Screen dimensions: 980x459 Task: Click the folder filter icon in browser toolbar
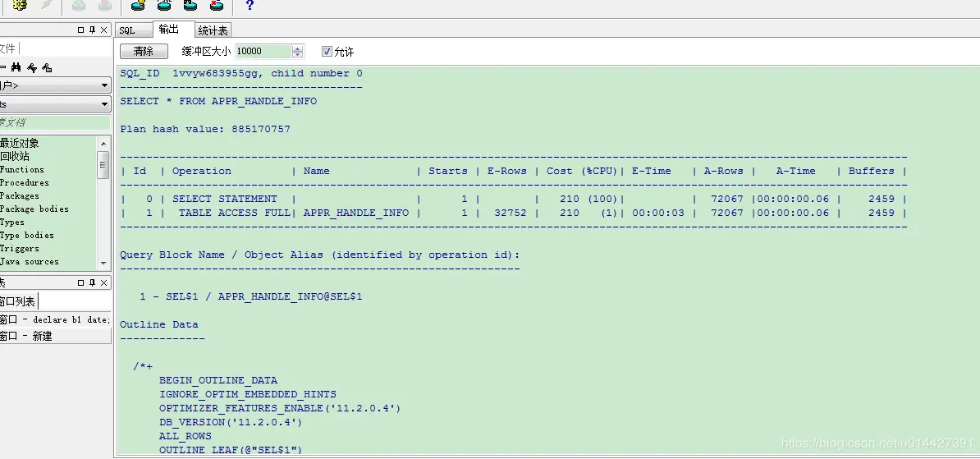pos(47,67)
